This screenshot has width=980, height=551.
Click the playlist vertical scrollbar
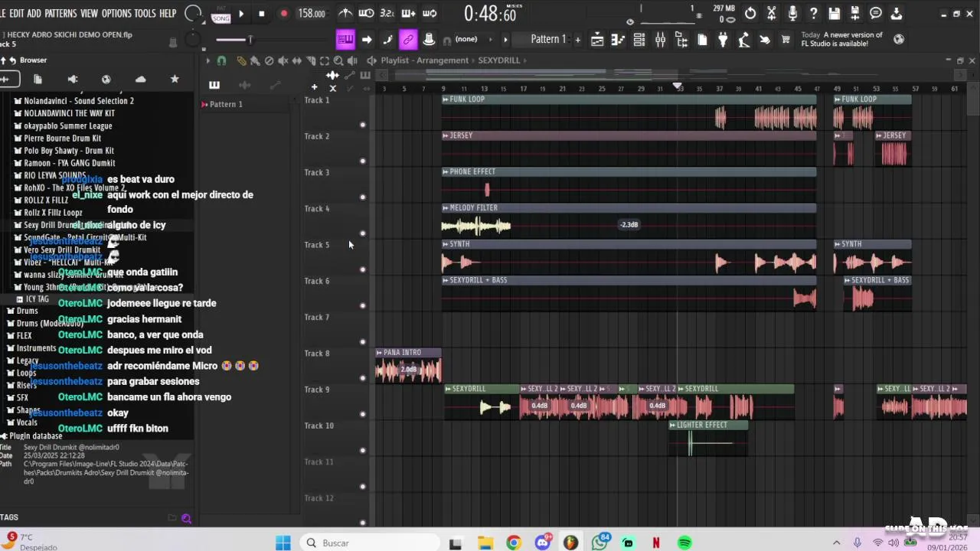point(972,306)
